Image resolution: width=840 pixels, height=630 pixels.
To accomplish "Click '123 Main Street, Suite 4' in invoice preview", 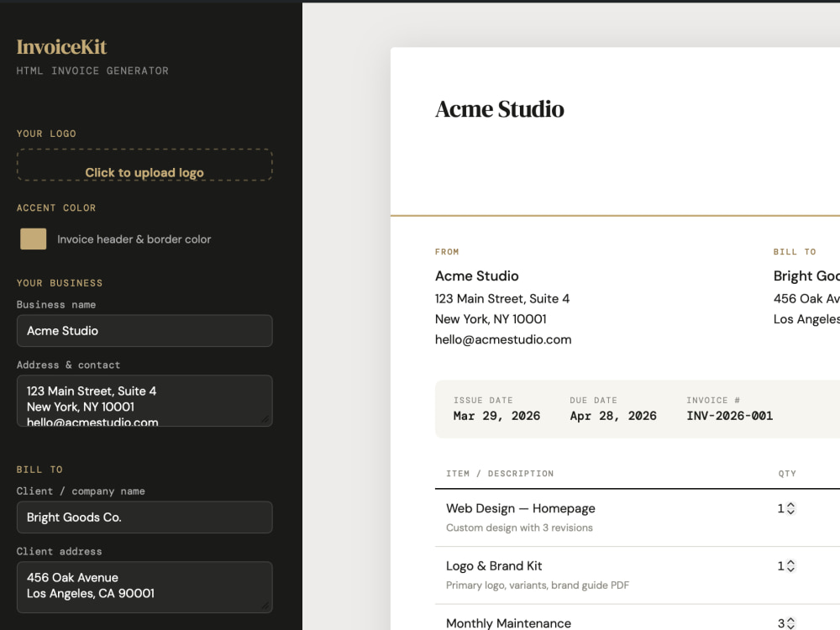I will [x=502, y=299].
